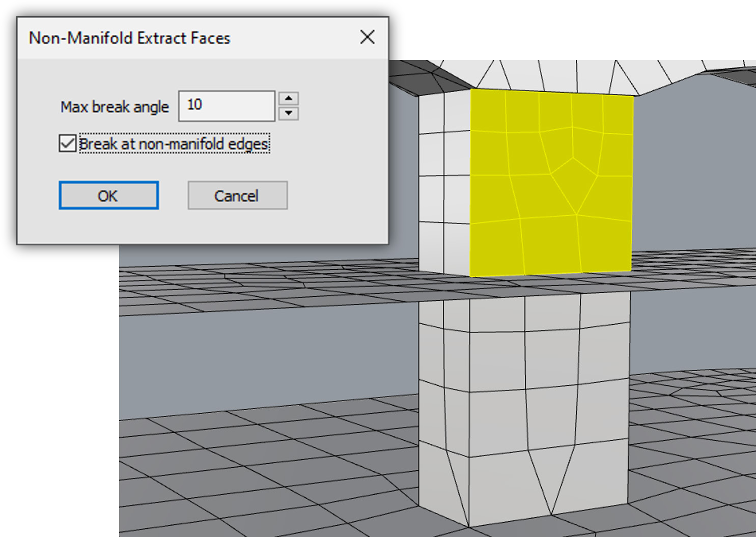The height and width of the screenshot is (537, 756).
Task: Untick Break at non-manifold edges checkbox
Action: (x=67, y=144)
